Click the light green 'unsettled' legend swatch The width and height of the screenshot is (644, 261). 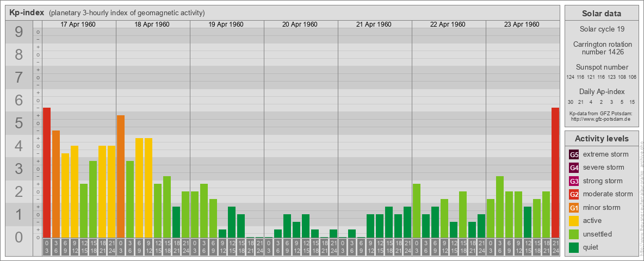[x=574, y=234]
